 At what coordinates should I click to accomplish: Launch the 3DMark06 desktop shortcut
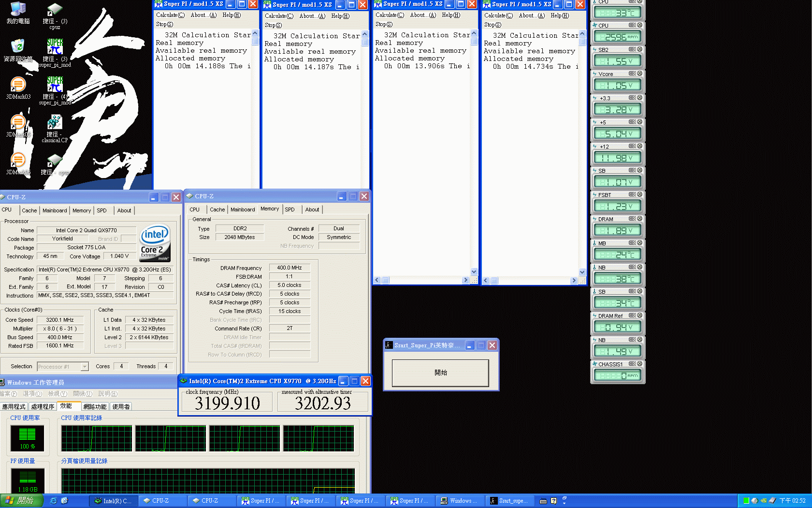tap(18, 164)
